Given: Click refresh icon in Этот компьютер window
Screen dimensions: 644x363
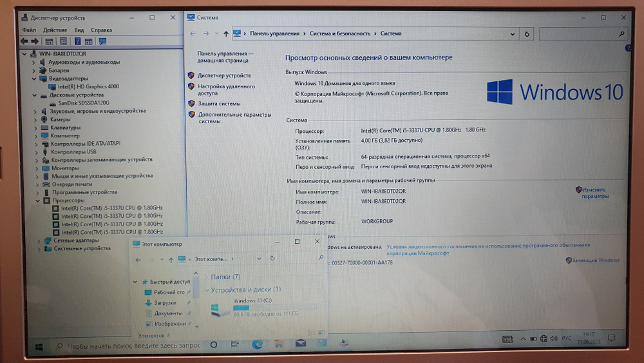Looking at the screenshot, I should tap(272, 259).
